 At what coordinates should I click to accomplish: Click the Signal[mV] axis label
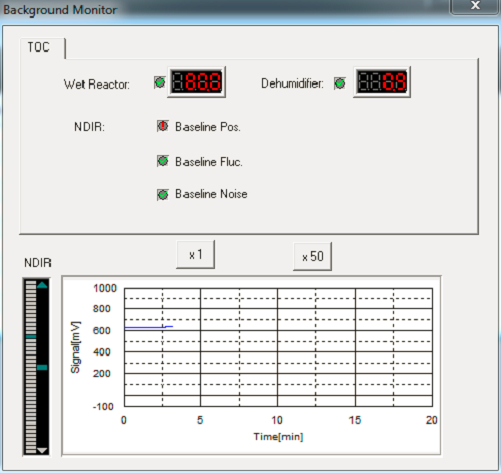click(x=76, y=347)
